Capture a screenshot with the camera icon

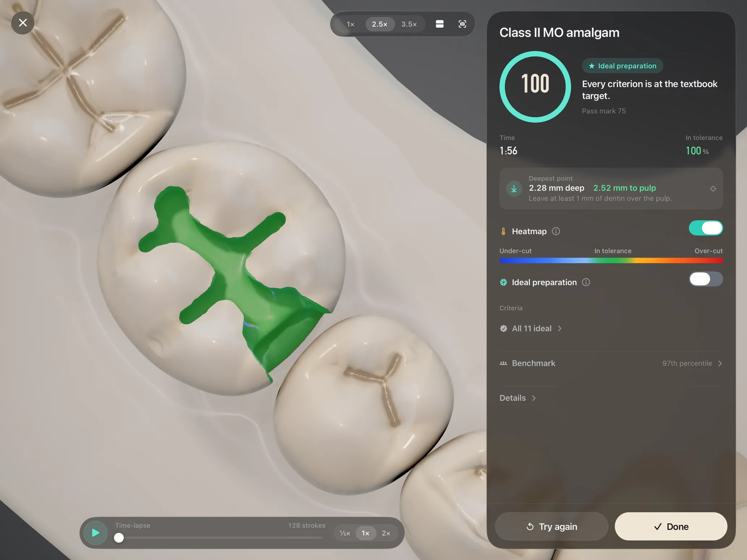coord(462,24)
